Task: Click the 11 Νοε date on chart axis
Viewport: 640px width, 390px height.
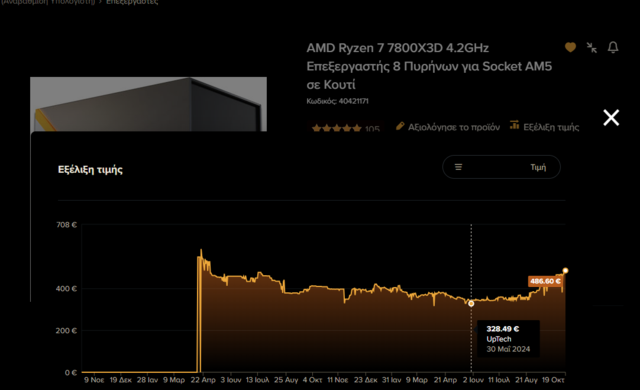Action: click(x=338, y=380)
